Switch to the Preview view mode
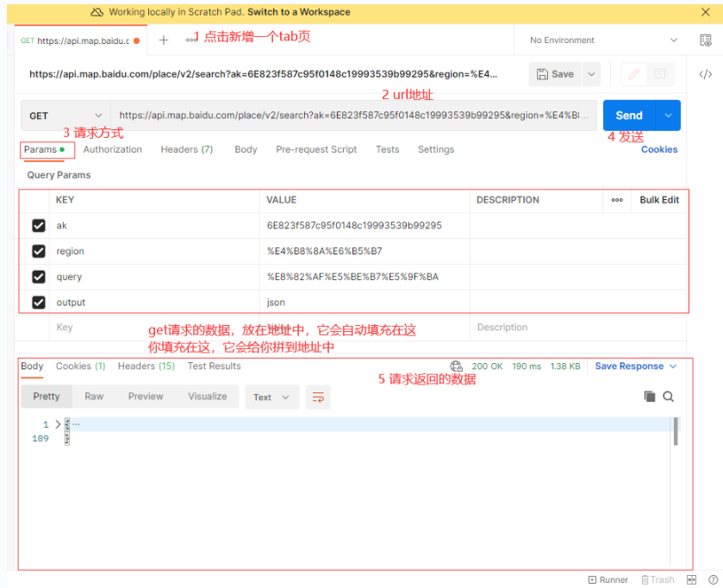This screenshot has width=723, height=588. (x=146, y=397)
